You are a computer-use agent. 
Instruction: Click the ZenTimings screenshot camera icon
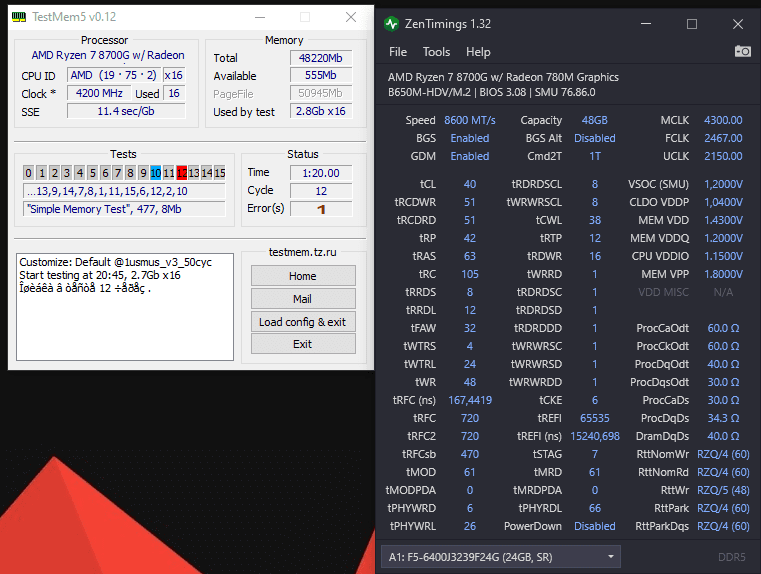coord(742,51)
